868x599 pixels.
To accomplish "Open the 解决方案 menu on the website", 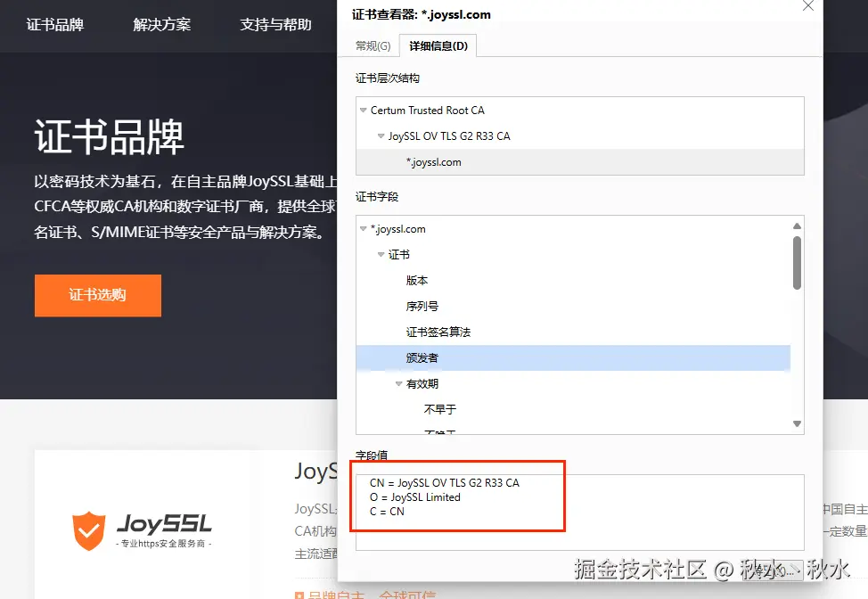I will (161, 25).
